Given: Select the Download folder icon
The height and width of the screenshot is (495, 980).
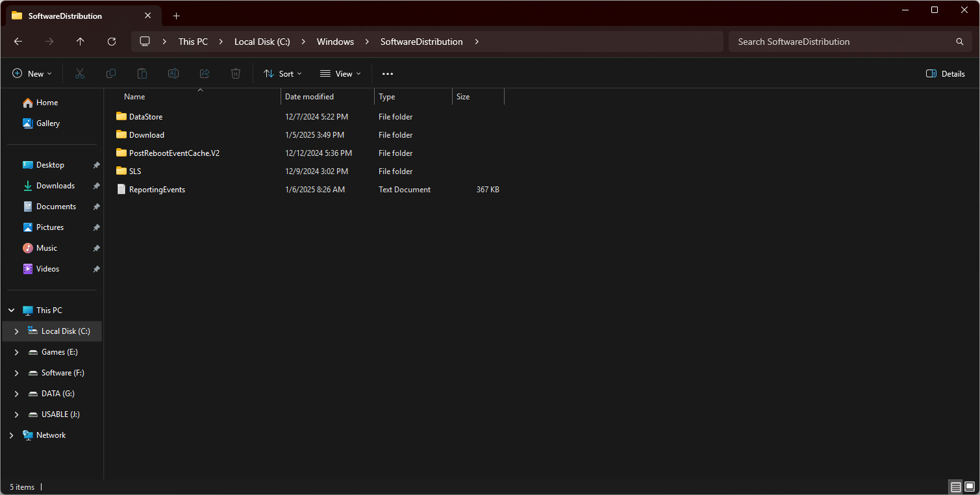Looking at the screenshot, I should [x=121, y=134].
